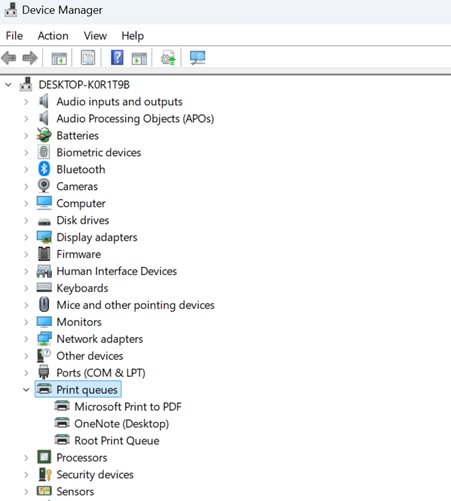Open the Action menu
Viewport: 451px width, 501px height.
pos(53,36)
